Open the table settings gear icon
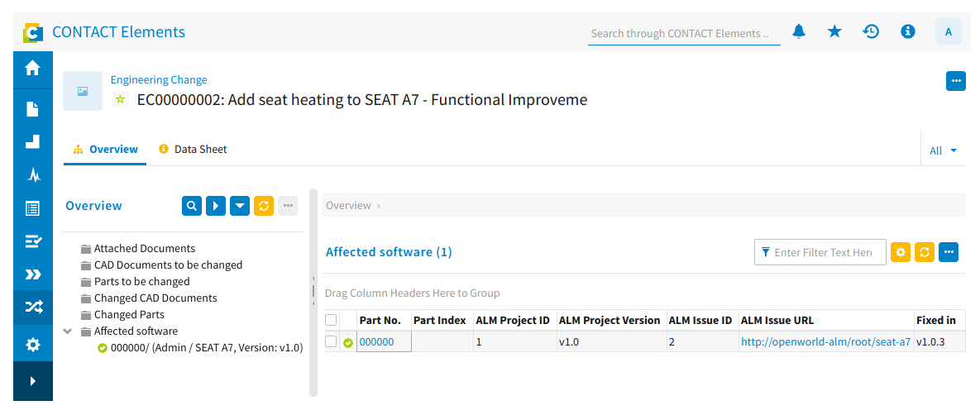Screen dimensions: 980x410 click(x=900, y=252)
